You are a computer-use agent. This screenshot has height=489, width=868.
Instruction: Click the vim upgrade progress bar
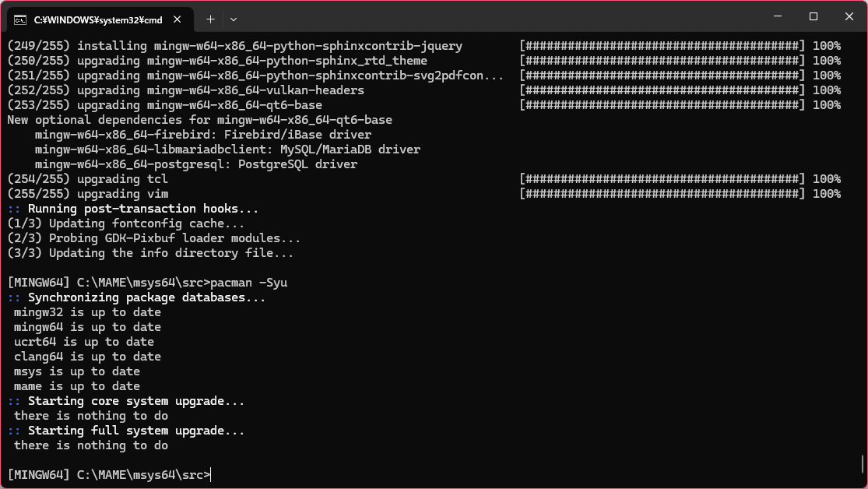click(x=662, y=193)
